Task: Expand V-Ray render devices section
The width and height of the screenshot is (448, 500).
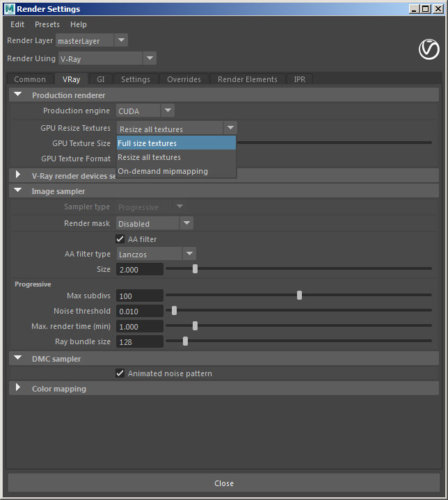Action: click(18, 175)
